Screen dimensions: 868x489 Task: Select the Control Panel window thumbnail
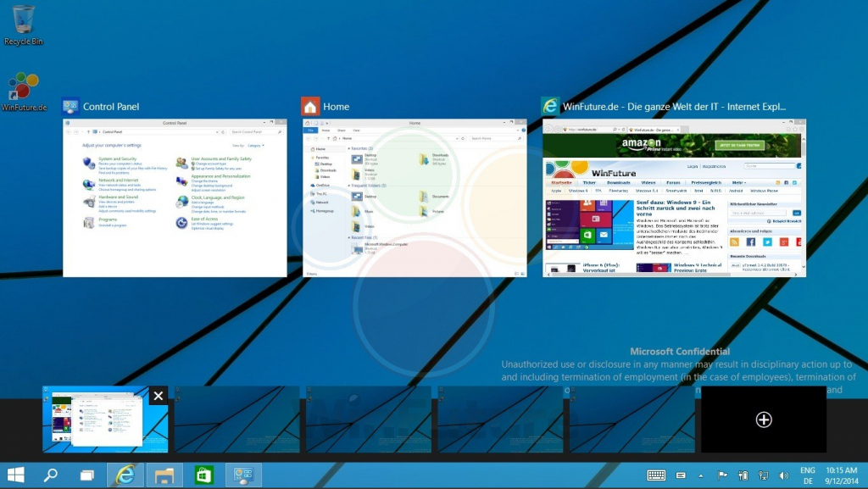(175, 197)
